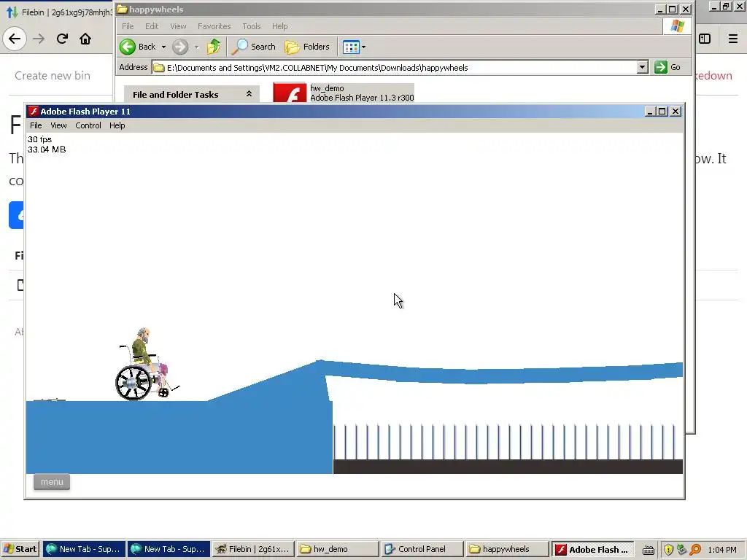Open Flash Player Control menu
Image resolution: width=747 pixels, height=560 pixels.
tap(88, 125)
